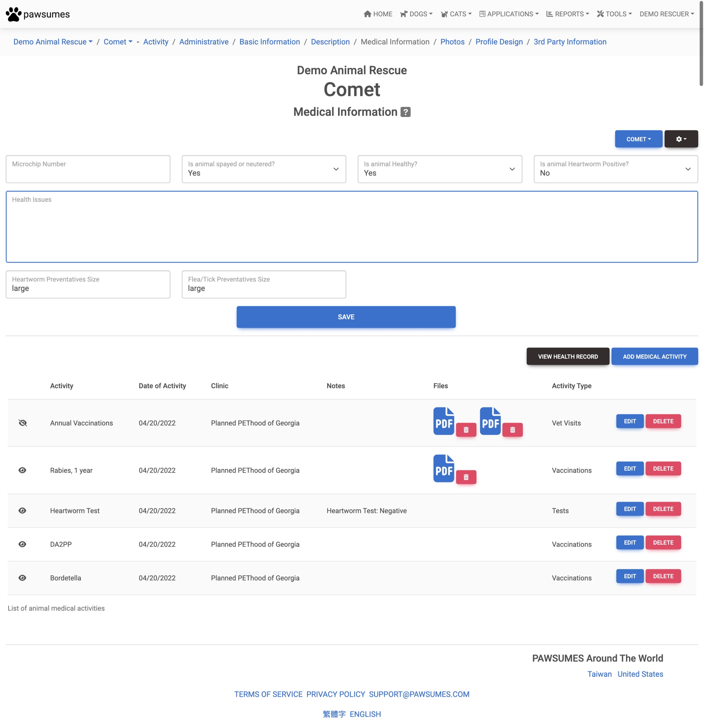Viewport: 704px width, 728px height.
Task: Go to the Photos breadcrumb tab
Action: coord(452,42)
